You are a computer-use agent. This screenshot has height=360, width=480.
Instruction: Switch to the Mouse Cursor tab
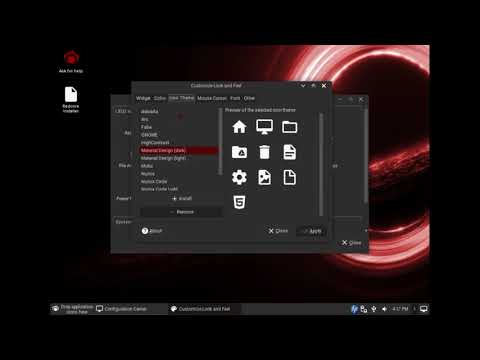[212, 98]
